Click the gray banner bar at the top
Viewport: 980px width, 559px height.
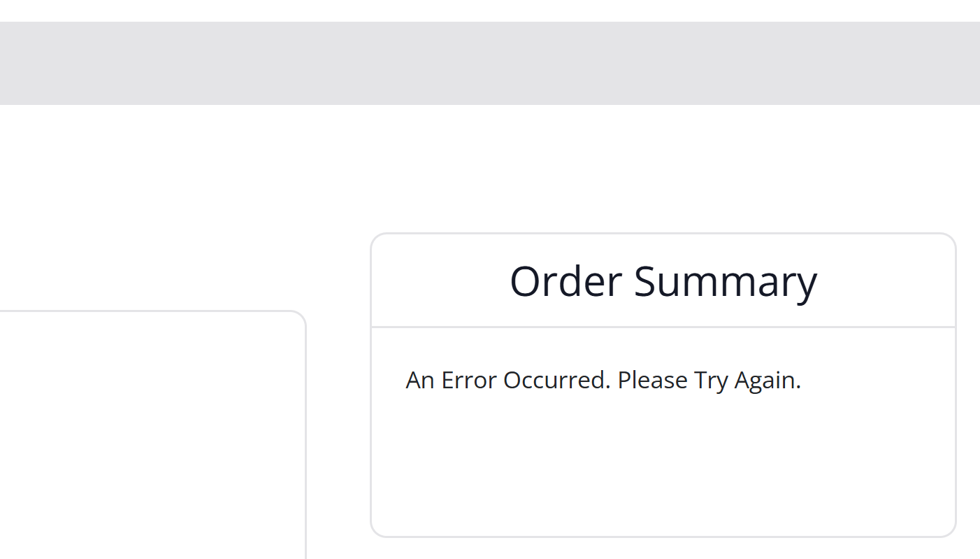(x=489, y=63)
